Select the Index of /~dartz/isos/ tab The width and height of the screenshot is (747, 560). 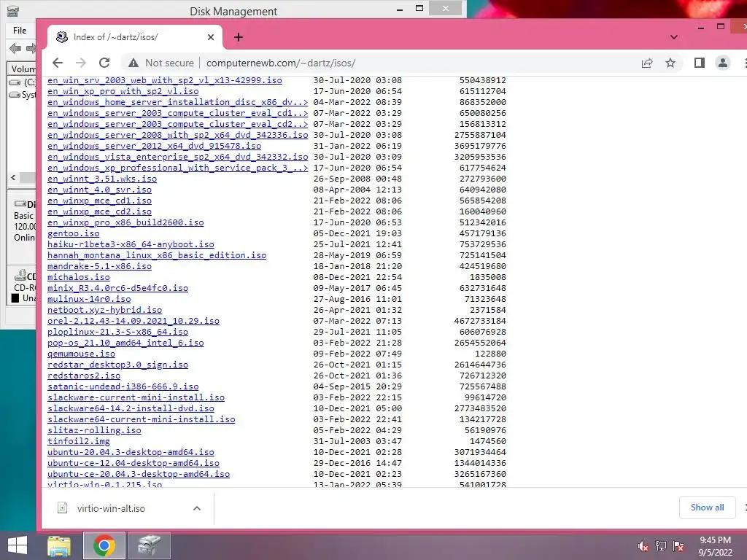pyautogui.click(x=135, y=37)
